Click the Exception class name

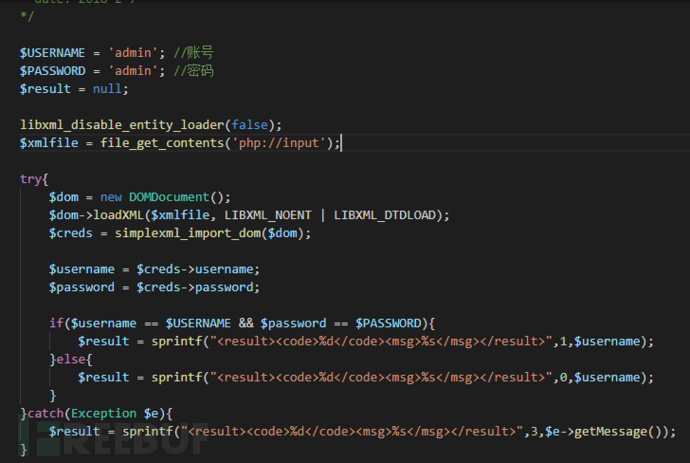[x=104, y=414]
